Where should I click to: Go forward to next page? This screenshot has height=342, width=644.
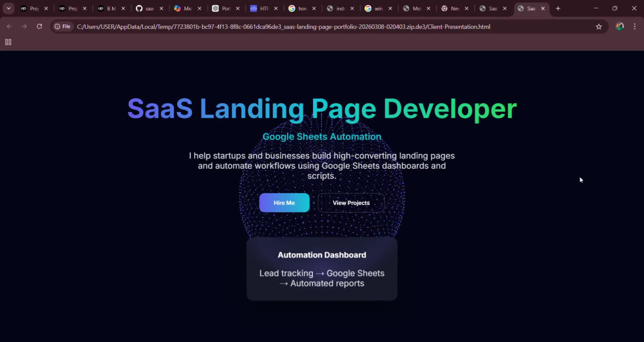pos(24,26)
